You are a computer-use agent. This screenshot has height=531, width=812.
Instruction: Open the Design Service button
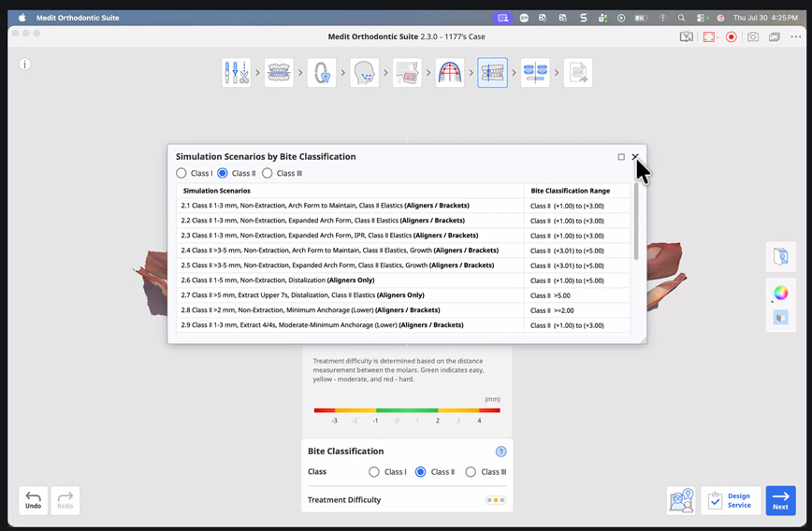point(731,500)
